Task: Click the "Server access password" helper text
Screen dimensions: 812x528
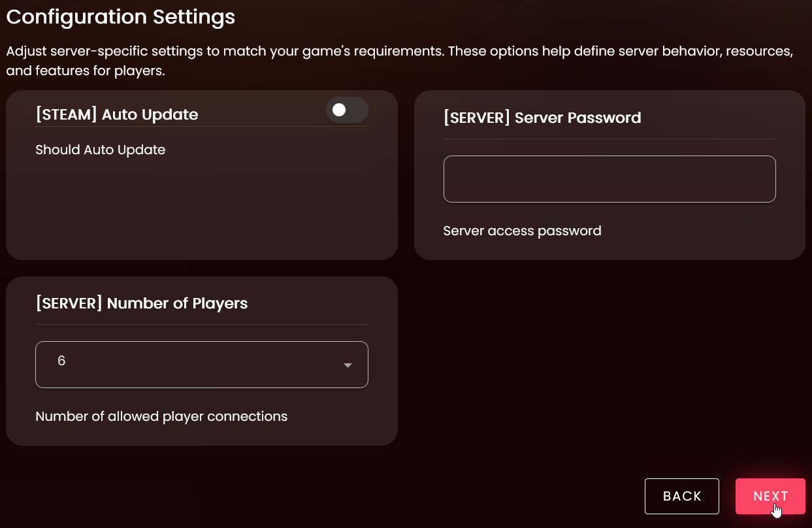Action: [x=522, y=231]
